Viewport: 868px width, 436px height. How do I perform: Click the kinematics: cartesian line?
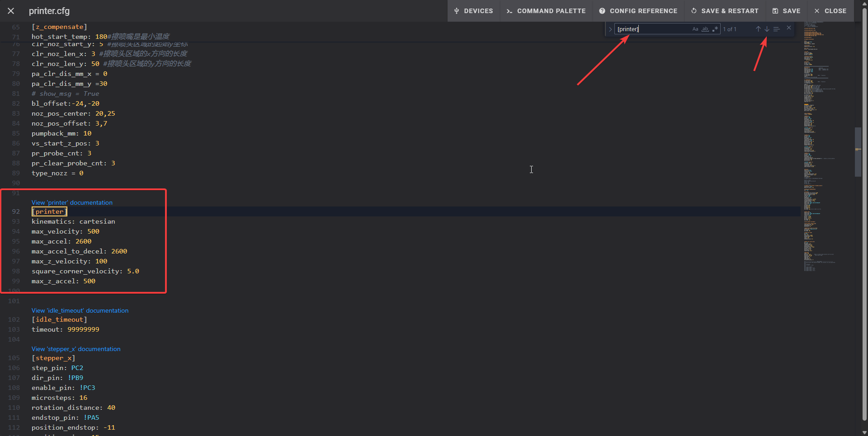(73, 221)
